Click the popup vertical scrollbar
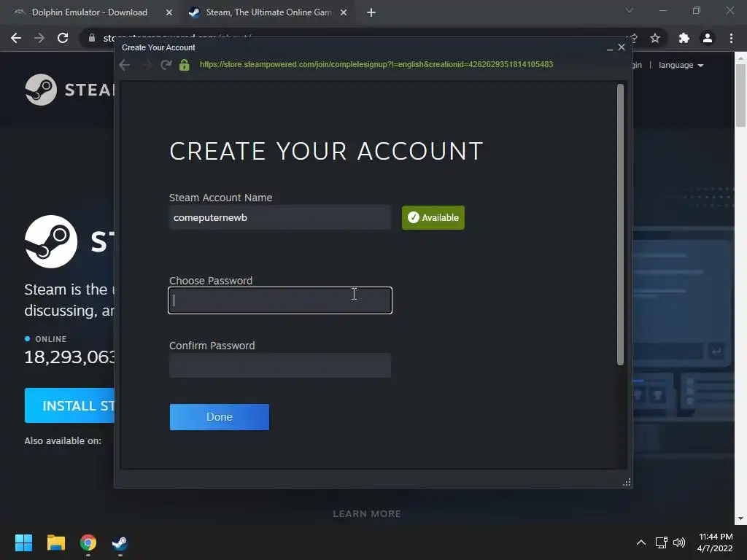The height and width of the screenshot is (560, 747). (x=620, y=225)
